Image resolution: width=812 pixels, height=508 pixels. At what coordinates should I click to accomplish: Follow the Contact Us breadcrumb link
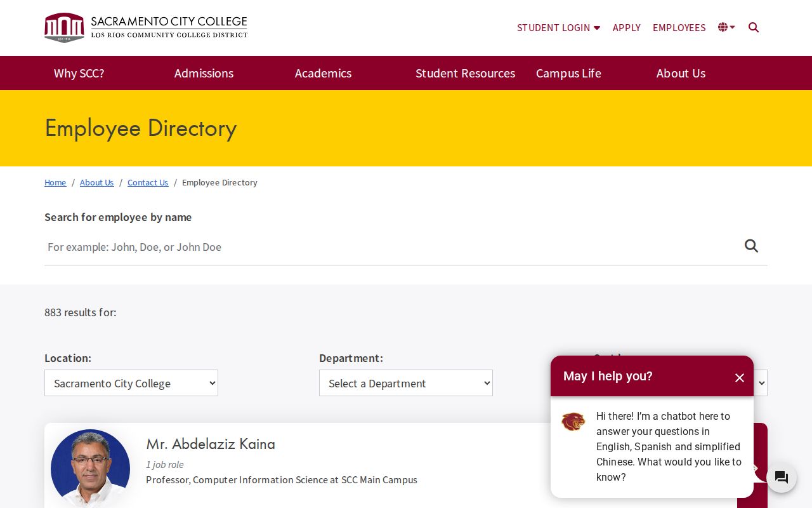[x=148, y=182]
